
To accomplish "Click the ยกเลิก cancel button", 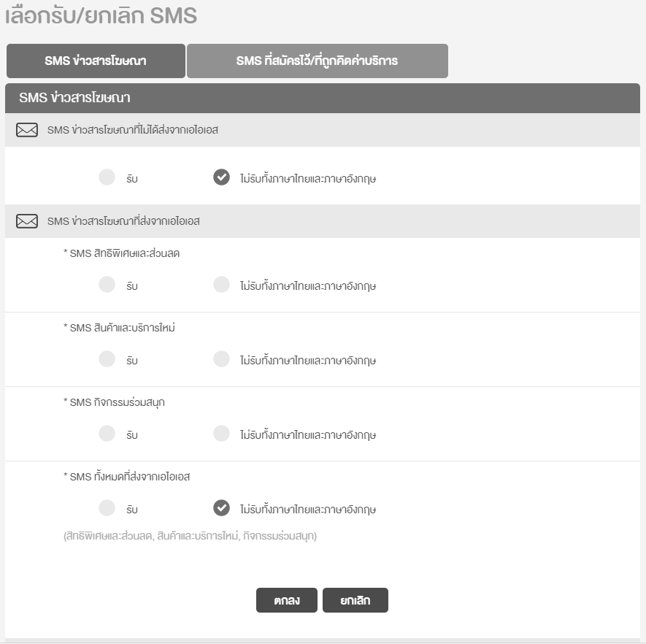I will (355, 600).
